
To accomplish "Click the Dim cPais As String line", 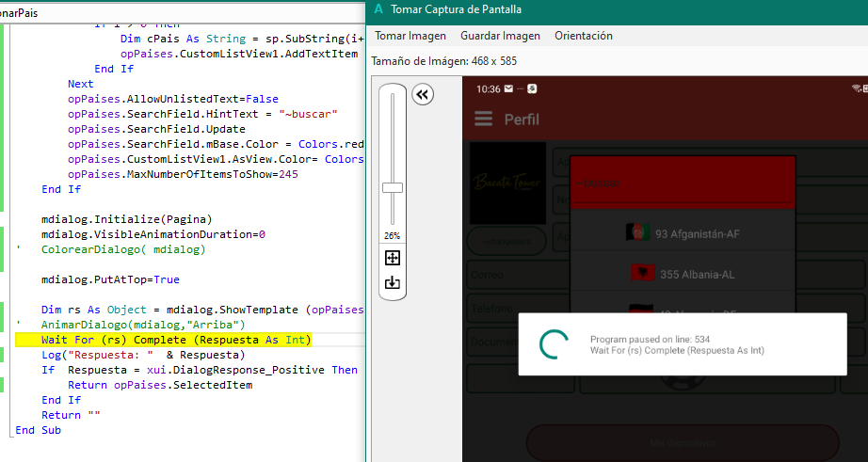I will [x=243, y=39].
